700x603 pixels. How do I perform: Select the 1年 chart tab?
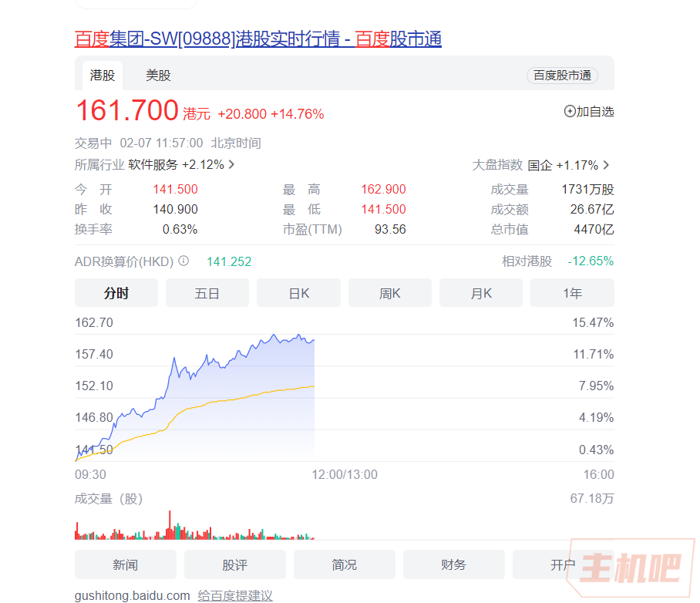pyautogui.click(x=572, y=293)
